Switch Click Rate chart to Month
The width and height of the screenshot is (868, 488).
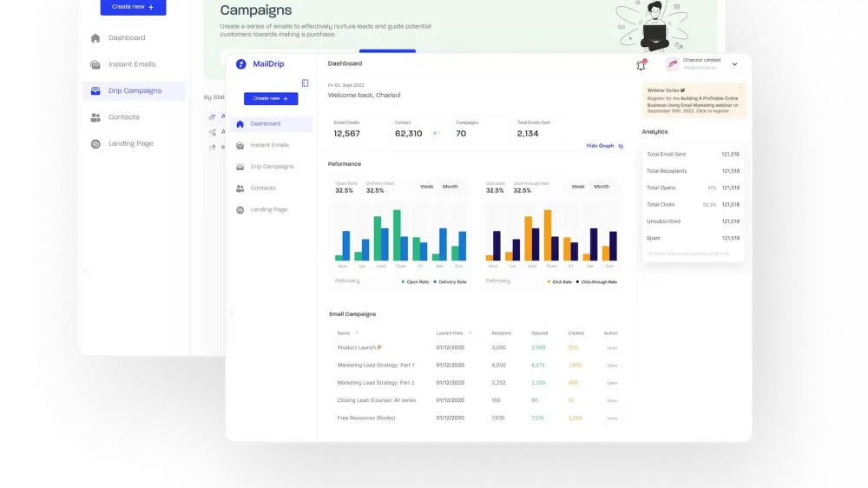tap(602, 187)
